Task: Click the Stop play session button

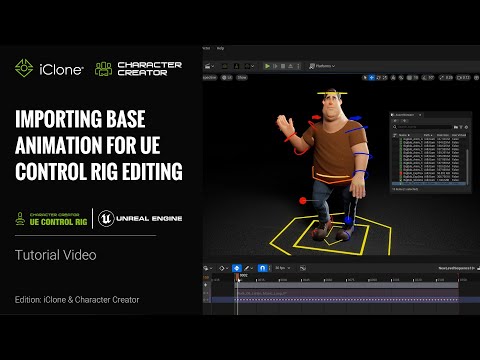Action: coord(283,66)
